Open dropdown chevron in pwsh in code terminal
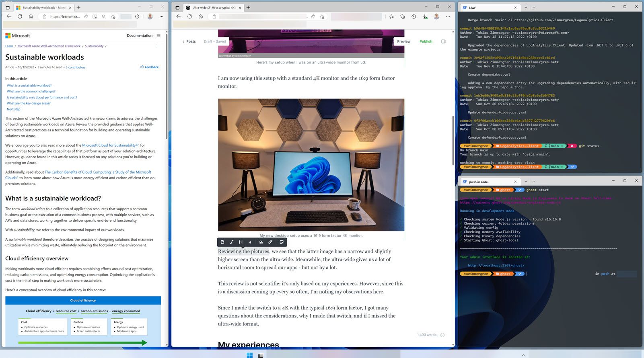The width and height of the screenshot is (644, 358). [534, 182]
